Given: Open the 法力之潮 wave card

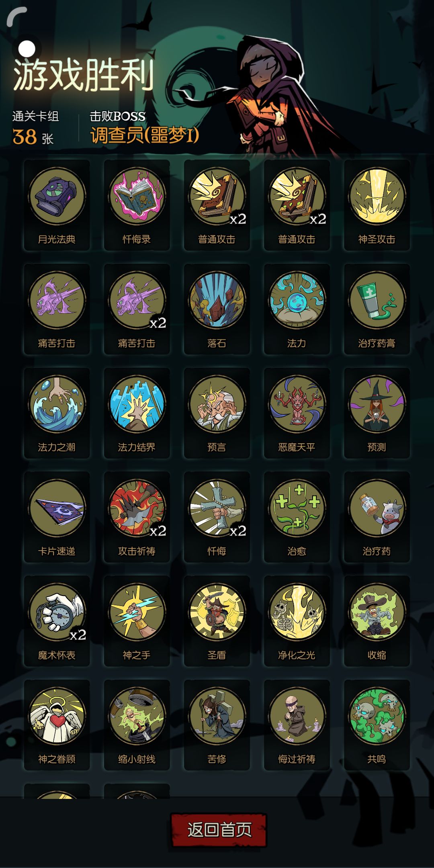Looking at the screenshot, I should coord(57,413).
